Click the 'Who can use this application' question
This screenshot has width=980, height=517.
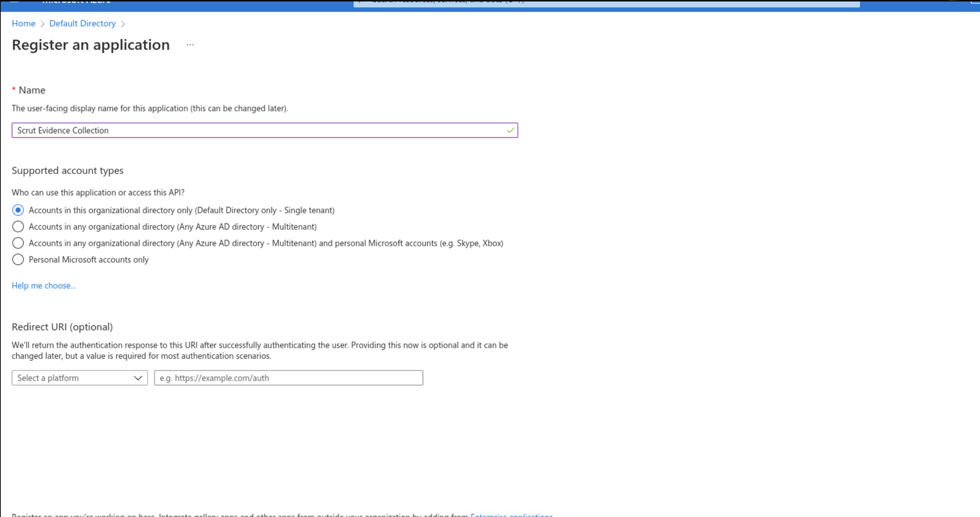pos(98,193)
